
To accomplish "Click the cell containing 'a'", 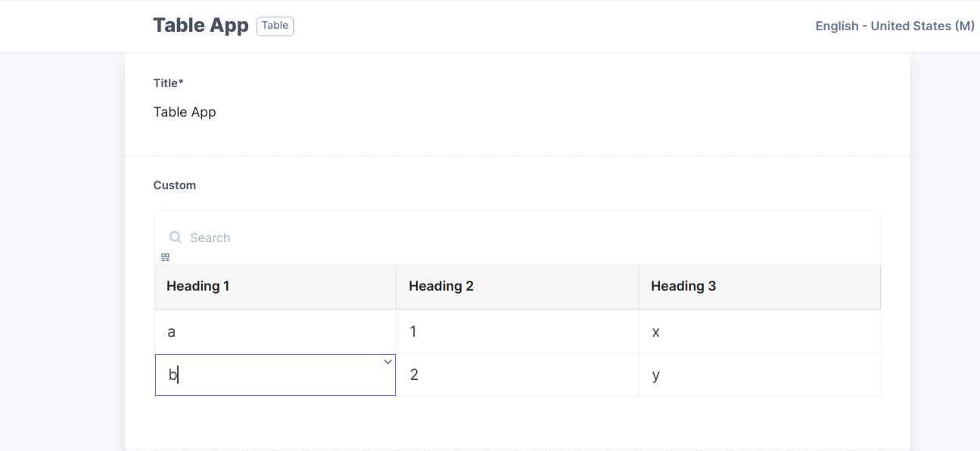I will [x=275, y=331].
